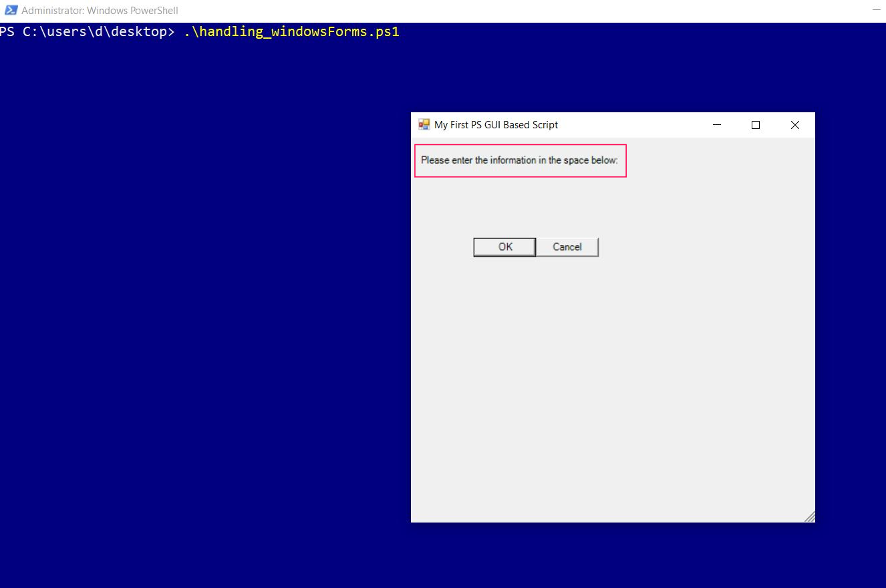Click the form's title bar app icon
Screen dimensions: 886x588
424,125
